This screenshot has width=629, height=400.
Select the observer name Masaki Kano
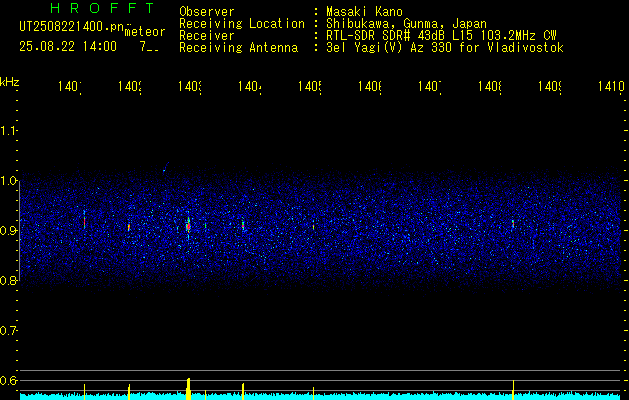[364, 12]
